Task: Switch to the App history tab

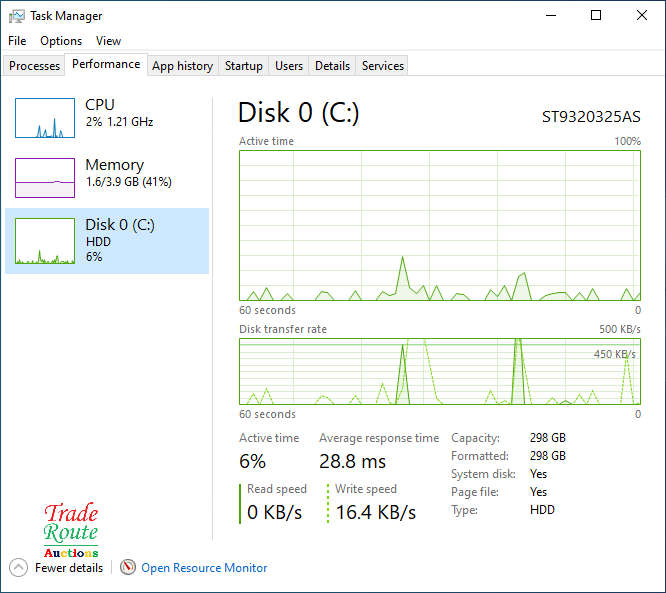Action: 182,66
